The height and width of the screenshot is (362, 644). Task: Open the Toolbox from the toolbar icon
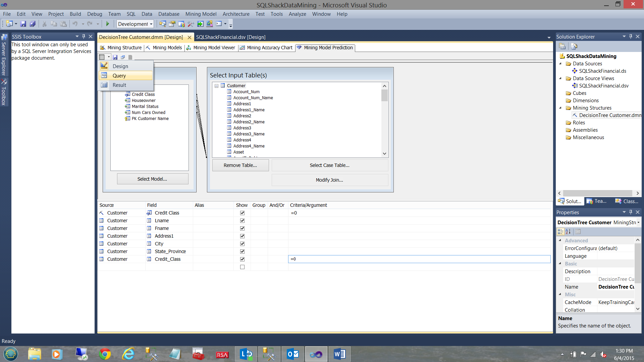pos(191,24)
